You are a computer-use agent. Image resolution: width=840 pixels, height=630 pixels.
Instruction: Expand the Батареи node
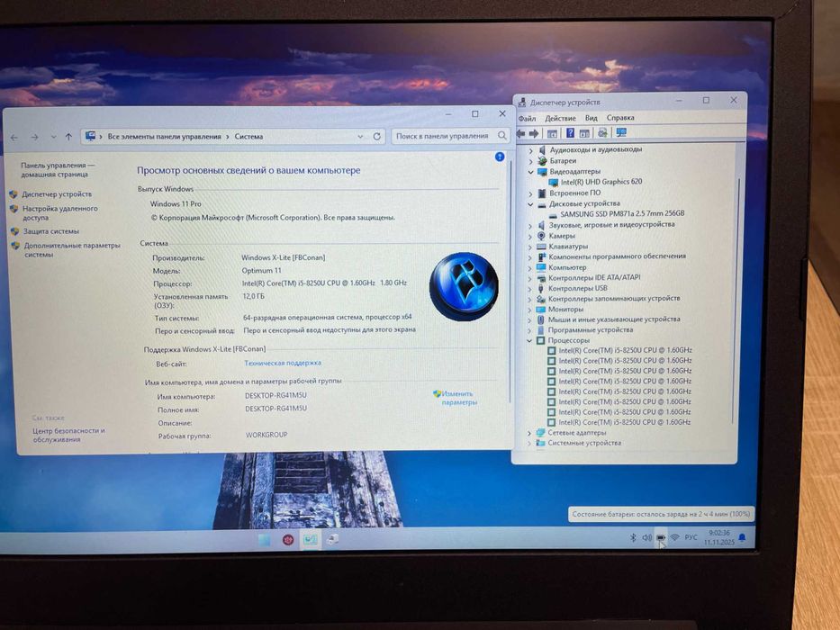531,161
